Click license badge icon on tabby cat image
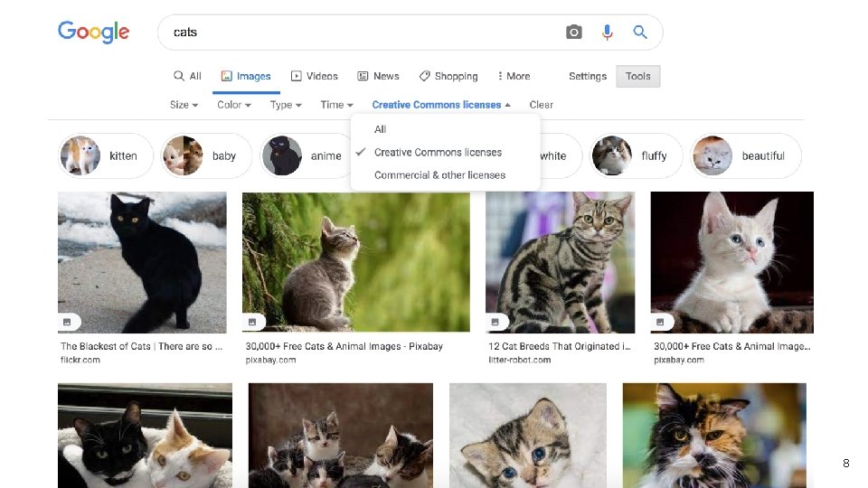The image size is (868, 488). pyautogui.click(x=495, y=322)
